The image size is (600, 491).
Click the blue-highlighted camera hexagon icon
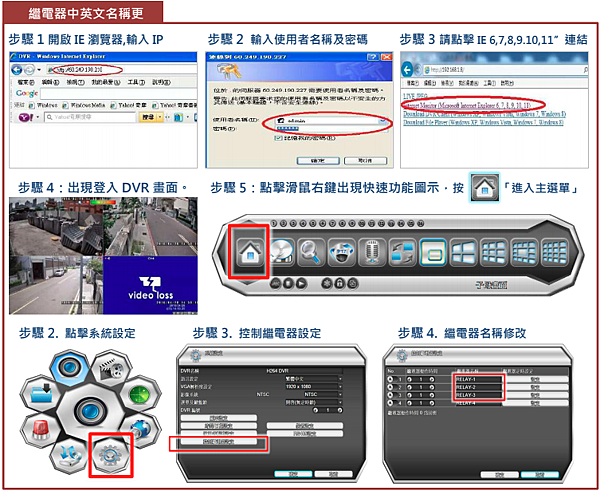69,367
